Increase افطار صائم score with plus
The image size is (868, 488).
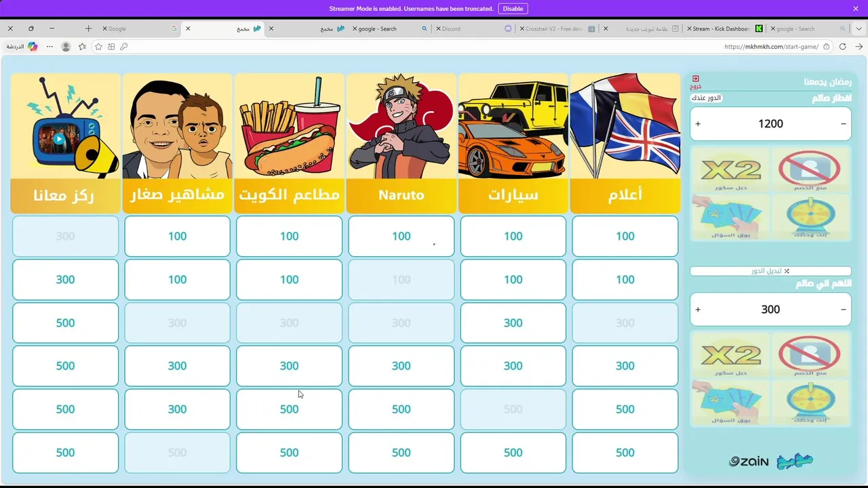(x=698, y=124)
